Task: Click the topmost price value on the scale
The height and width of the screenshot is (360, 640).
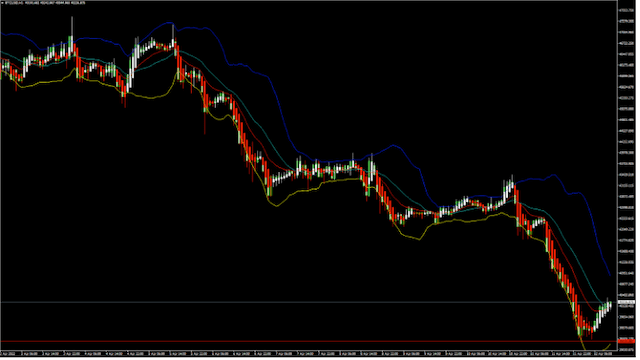Action: [x=627, y=11]
